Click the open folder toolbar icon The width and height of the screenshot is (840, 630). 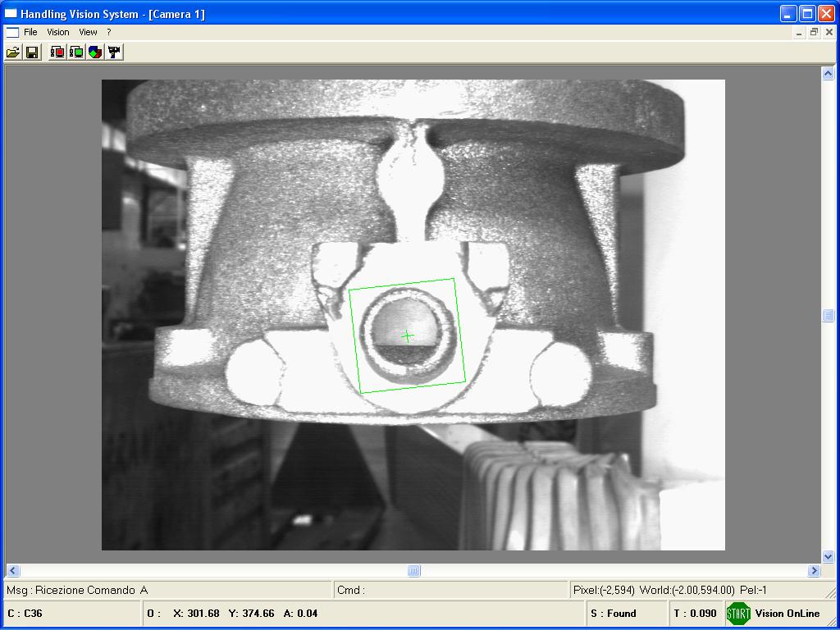point(13,52)
